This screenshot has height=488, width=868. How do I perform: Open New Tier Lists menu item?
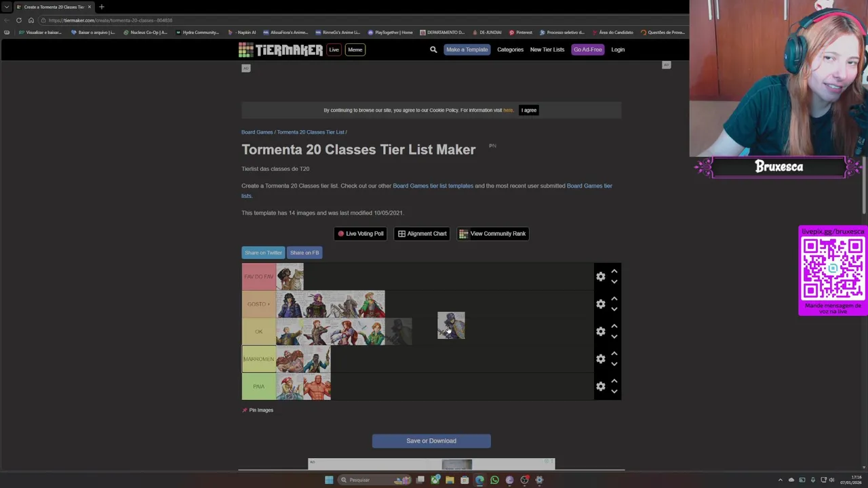(x=547, y=49)
